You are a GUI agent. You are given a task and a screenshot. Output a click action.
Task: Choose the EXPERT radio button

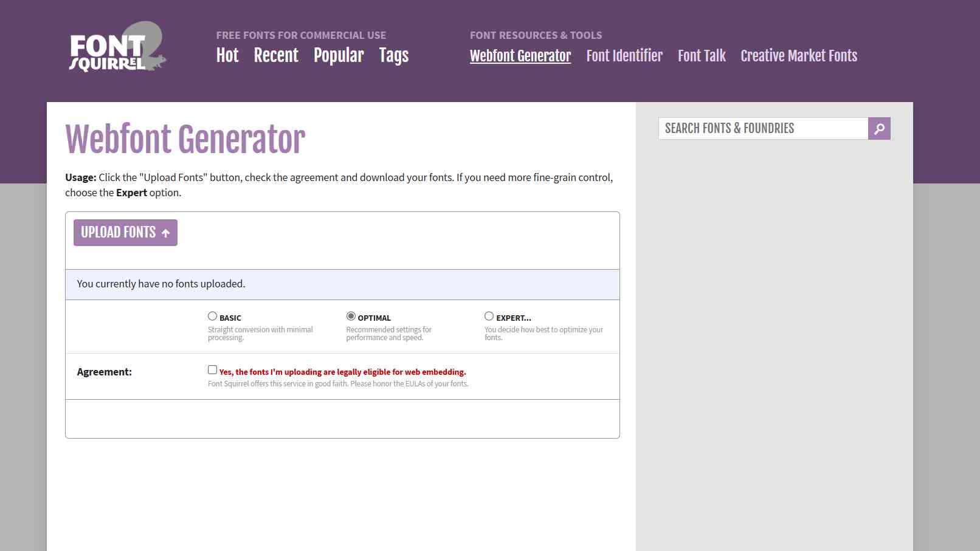489,317
